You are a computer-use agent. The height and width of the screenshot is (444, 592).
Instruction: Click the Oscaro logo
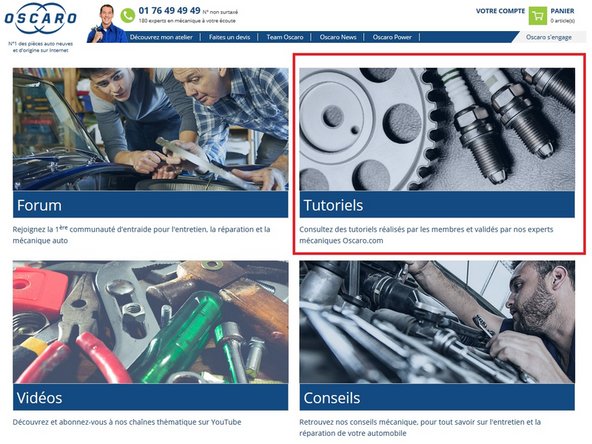[40, 18]
